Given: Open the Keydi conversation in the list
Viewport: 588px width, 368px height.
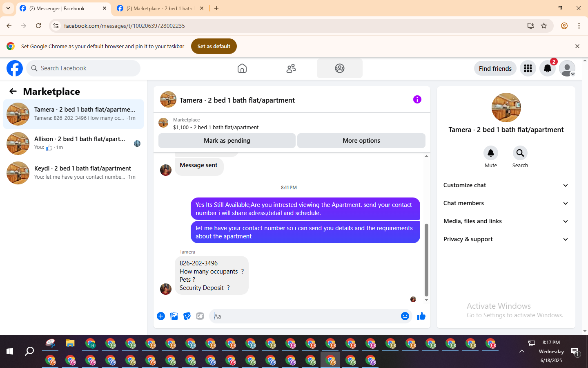Looking at the screenshot, I should click(73, 173).
